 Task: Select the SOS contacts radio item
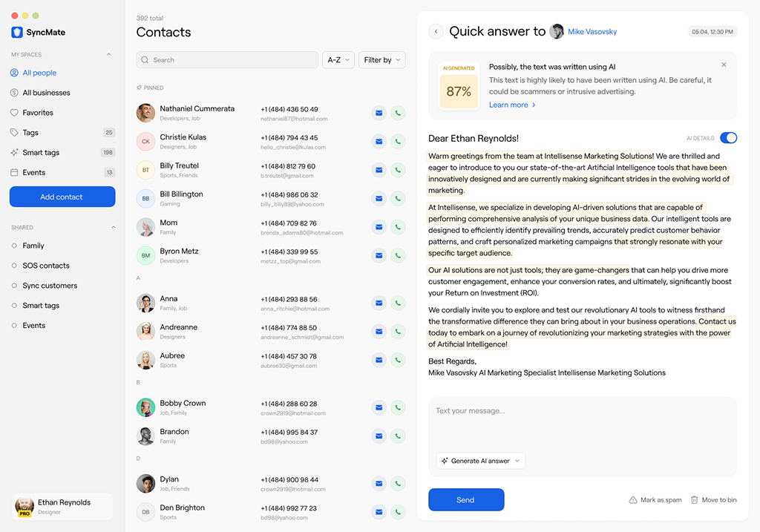pos(14,266)
